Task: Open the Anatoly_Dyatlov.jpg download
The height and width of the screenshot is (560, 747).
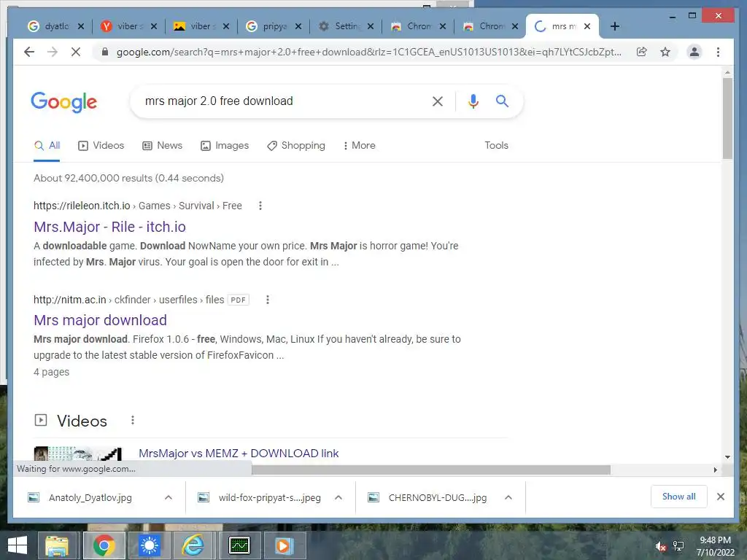Action: (90, 497)
